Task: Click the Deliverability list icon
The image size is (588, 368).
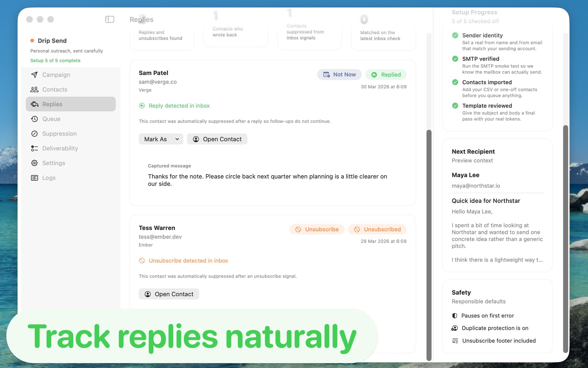Action: (35, 148)
